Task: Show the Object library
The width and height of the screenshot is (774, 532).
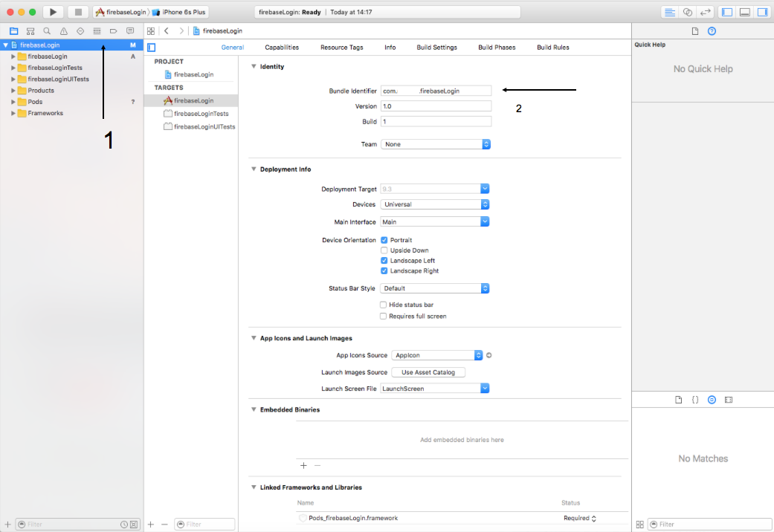Action: tap(712, 400)
